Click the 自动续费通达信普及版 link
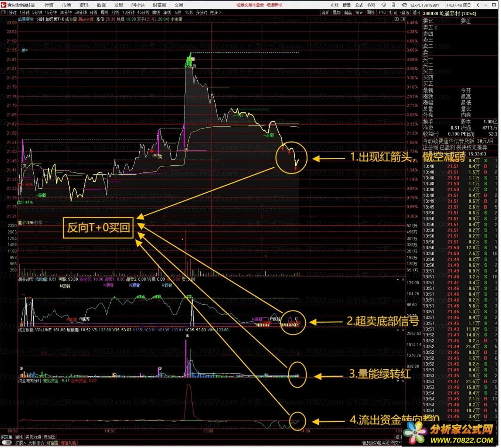This screenshot has height=448, width=501. tap(449, 141)
